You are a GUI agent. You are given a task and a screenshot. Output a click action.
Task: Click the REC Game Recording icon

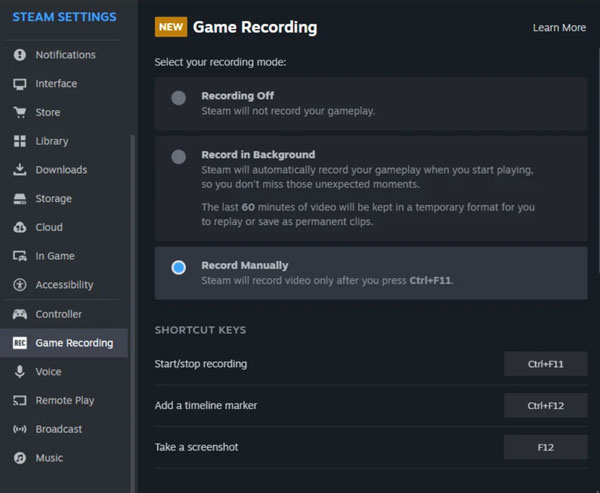point(20,343)
